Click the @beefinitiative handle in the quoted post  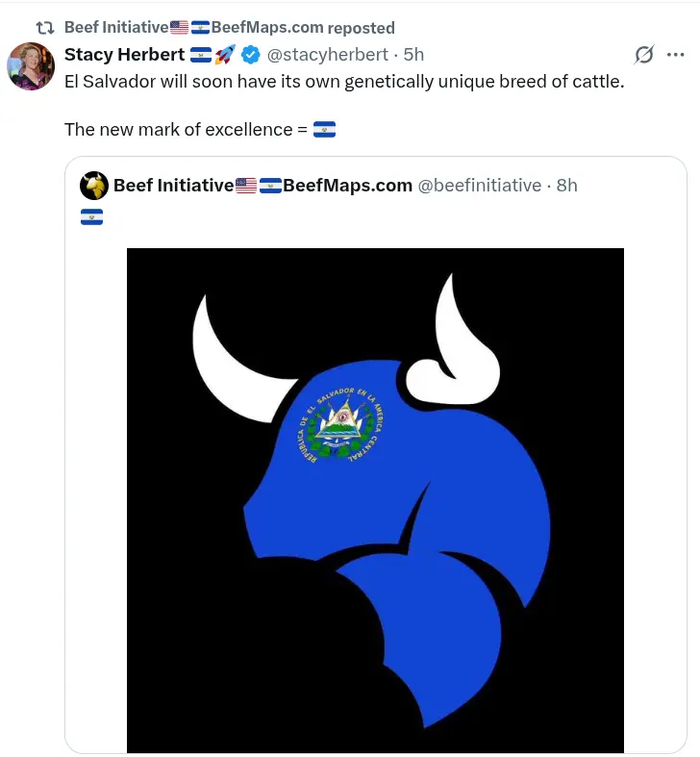pos(479,185)
